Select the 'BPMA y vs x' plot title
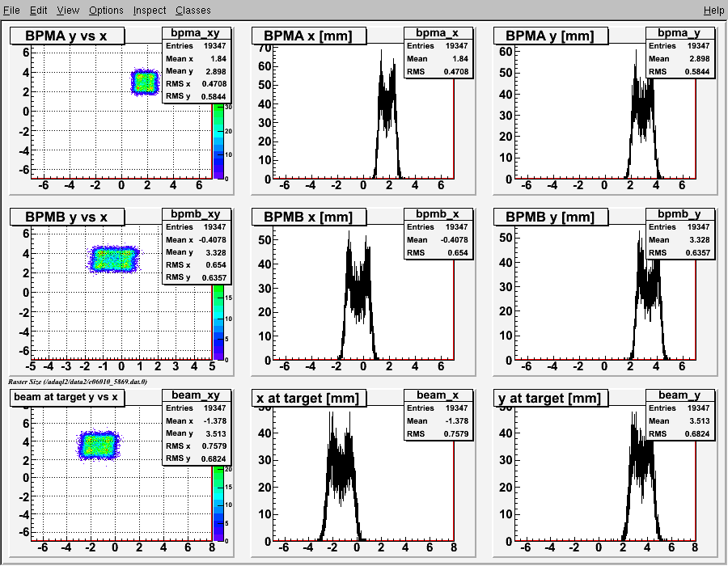 click(x=67, y=36)
